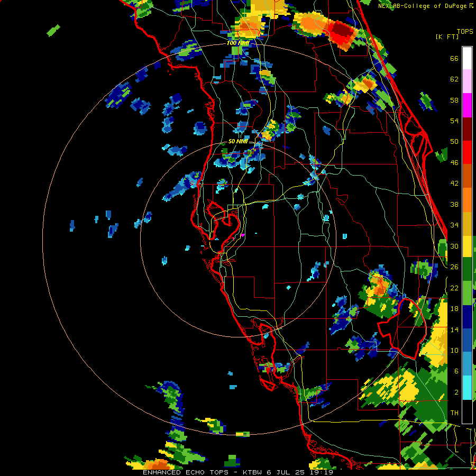Pick the navy blue scale swatch
This screenshot has height=476, width=476.
click(467, 317)
